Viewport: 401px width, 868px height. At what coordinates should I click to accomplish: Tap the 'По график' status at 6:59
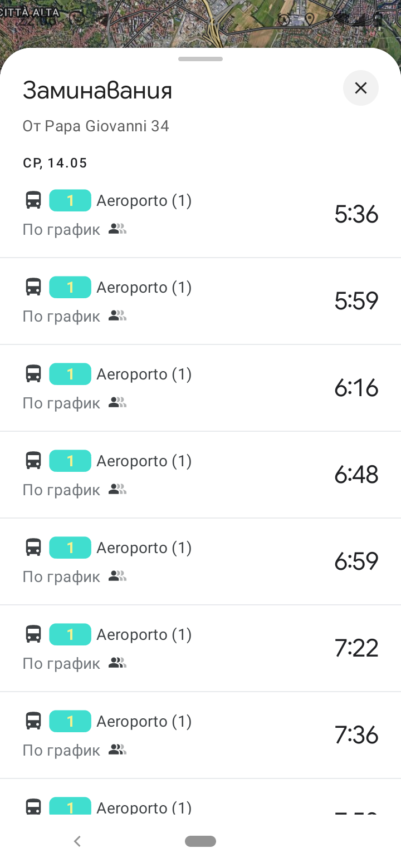[x=61, y=576]
